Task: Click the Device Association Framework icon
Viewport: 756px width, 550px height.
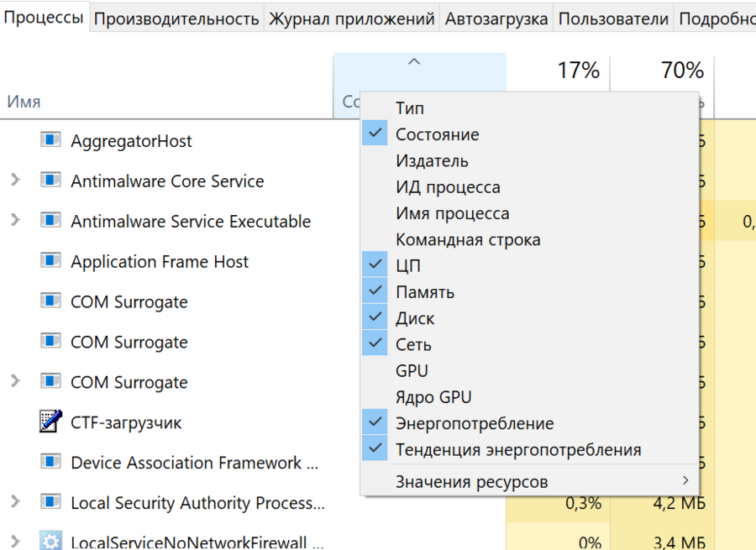Action: tap(51, 462)
